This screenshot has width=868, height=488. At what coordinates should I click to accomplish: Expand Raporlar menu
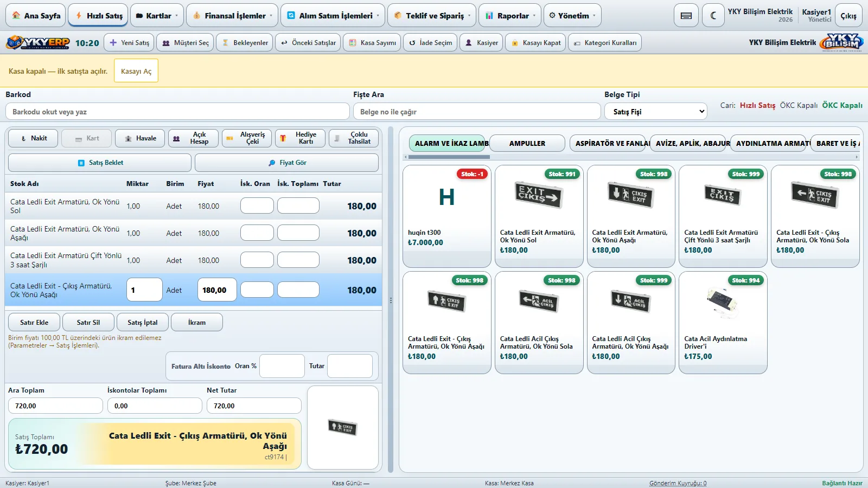510,16
